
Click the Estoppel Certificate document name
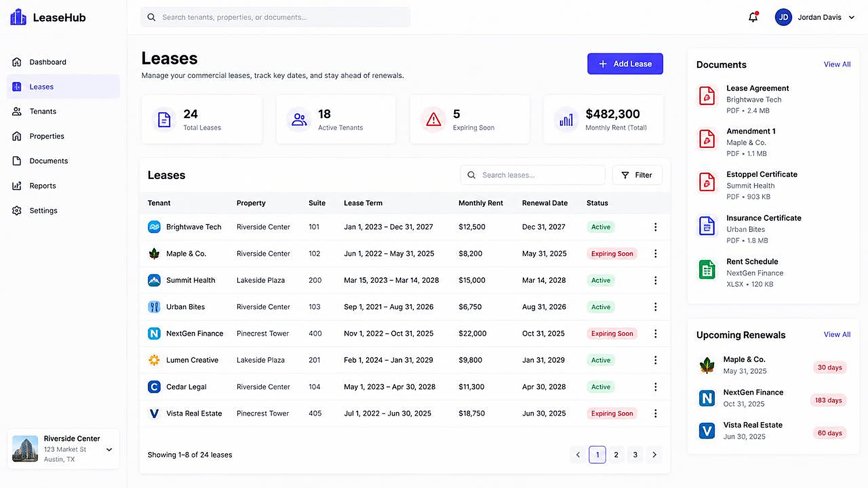click(x=762, y=174)
